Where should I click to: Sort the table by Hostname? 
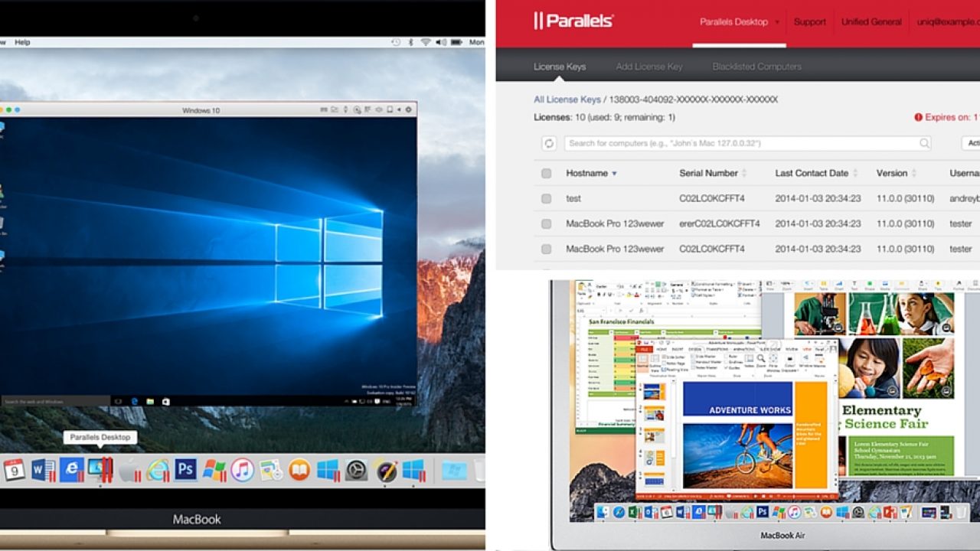[591, 173]
